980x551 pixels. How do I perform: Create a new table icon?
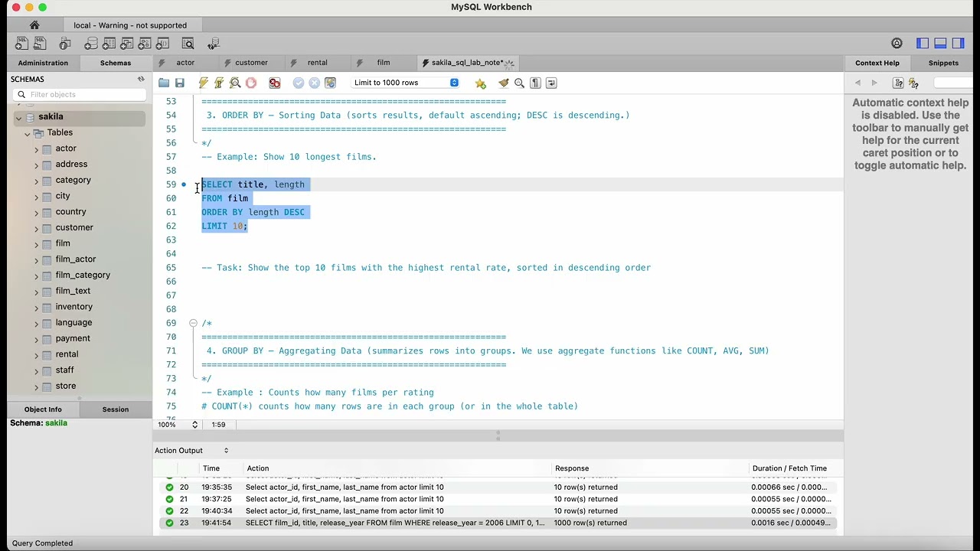coord(109,44)
